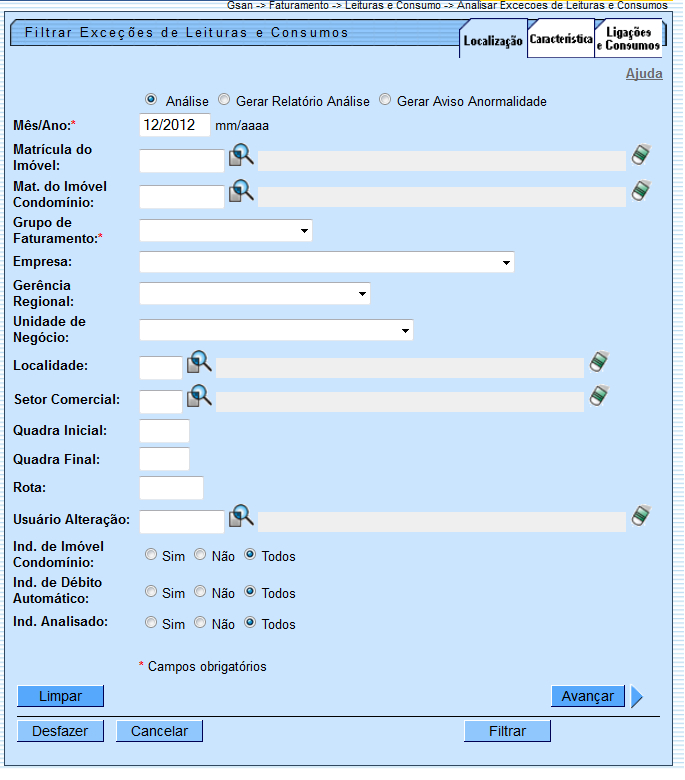The image size is (685, 780).
Task: Focus the Mat. do Imóvel Condomínio input
Action: [182, 196]
